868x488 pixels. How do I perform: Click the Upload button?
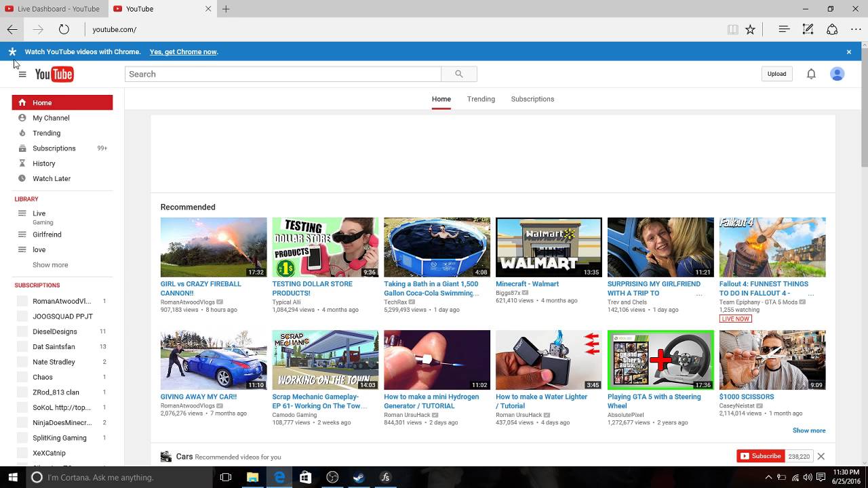[x=776, y=74]
